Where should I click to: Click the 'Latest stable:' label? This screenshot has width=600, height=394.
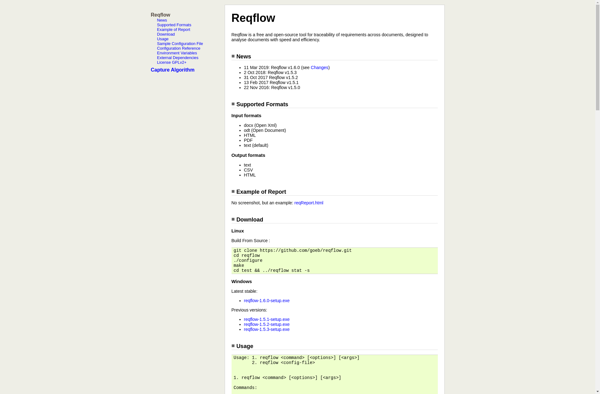(x=244, y=291)
